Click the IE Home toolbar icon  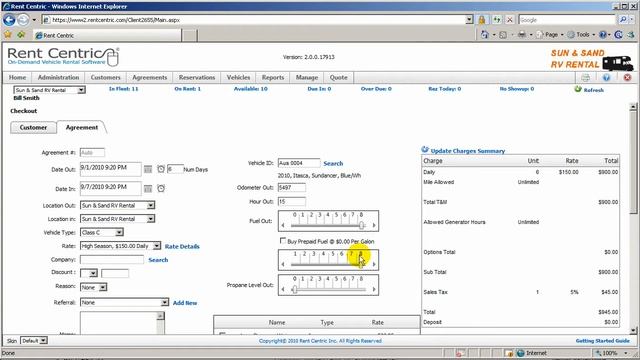(x=484, y=35)
